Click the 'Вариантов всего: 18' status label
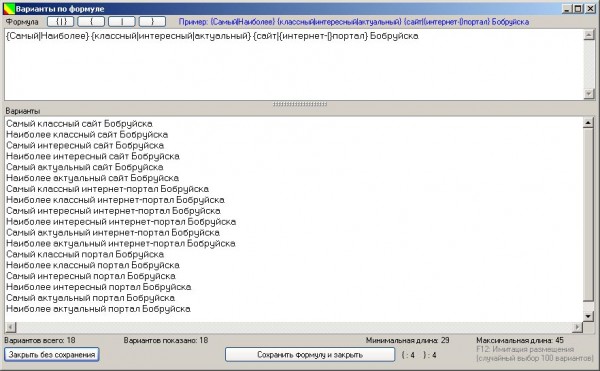 [x=40, y=340]
